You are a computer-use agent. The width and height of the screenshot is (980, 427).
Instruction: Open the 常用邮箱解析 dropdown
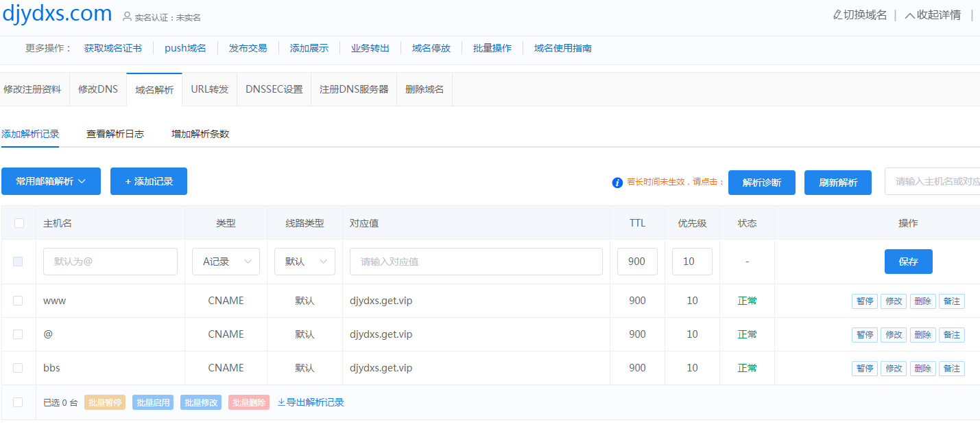coord(51,181)
